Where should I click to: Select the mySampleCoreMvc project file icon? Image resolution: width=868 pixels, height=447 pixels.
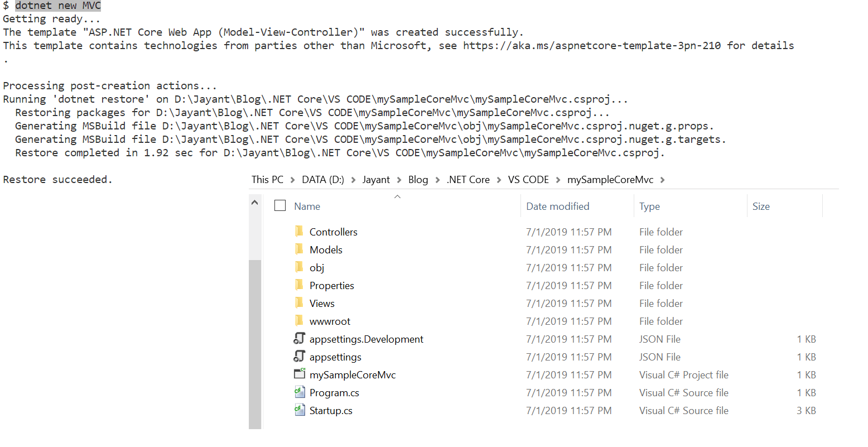tap(300, 374)
